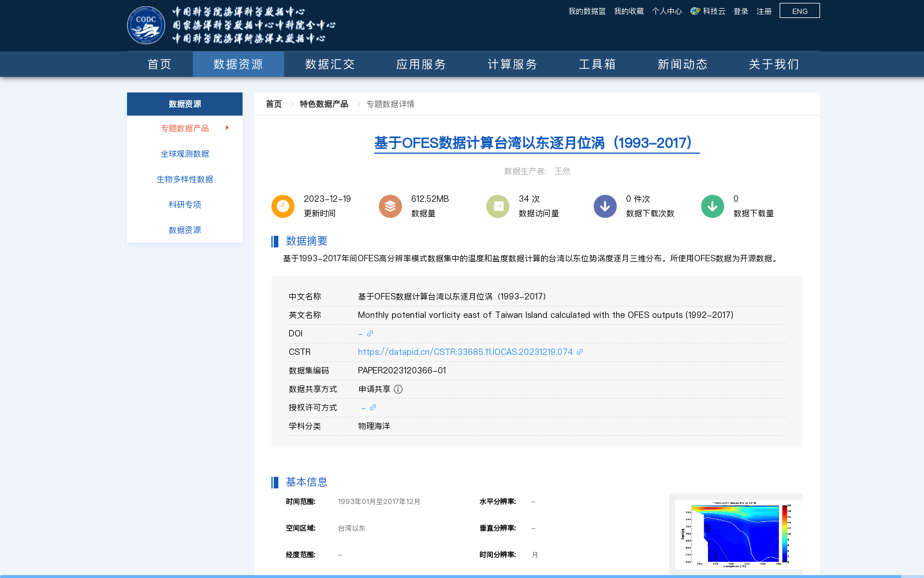The image size is (924, 578).
Task: Click the dataset code PAPER2023120366-01
Action: pyautogui.click(x=402, y=370)
